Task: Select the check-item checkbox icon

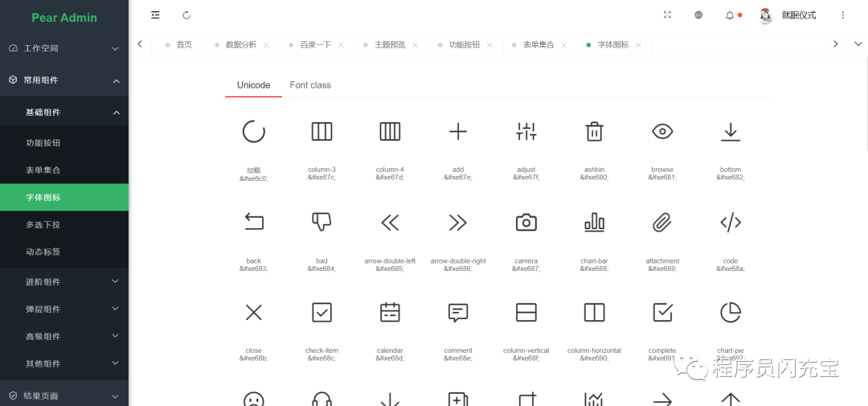Action: click(321, 313)
